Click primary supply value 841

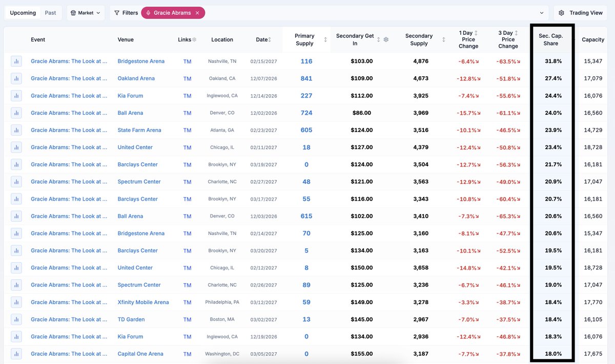[306, 79]
